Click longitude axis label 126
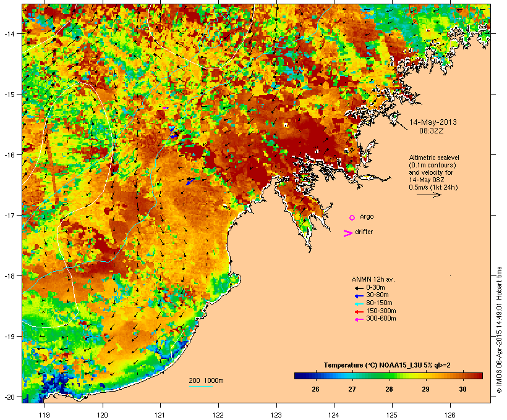 click(449, 415)
